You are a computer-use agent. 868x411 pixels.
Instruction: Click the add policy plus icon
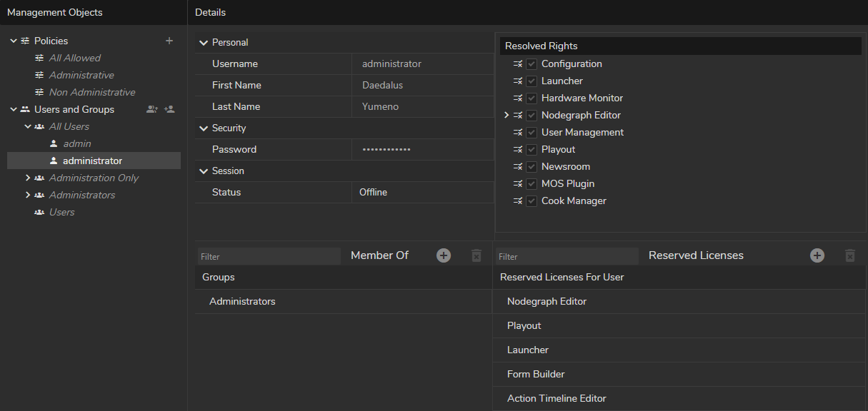click(x=169, y=41)
